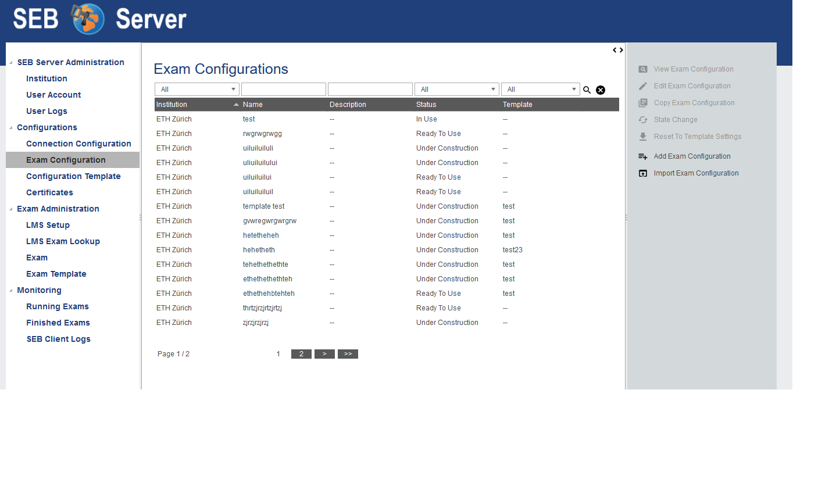Go to page 2 of results

[301, 354]
